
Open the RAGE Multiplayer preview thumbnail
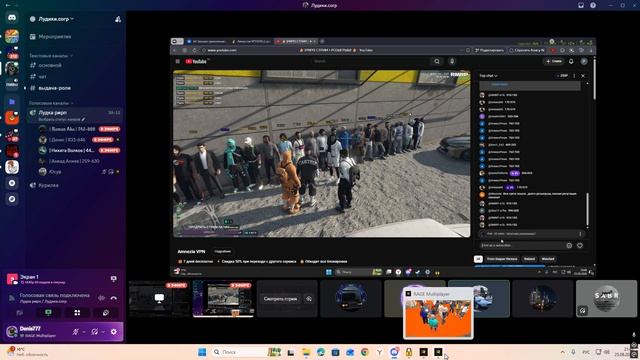tap(438, 318)
